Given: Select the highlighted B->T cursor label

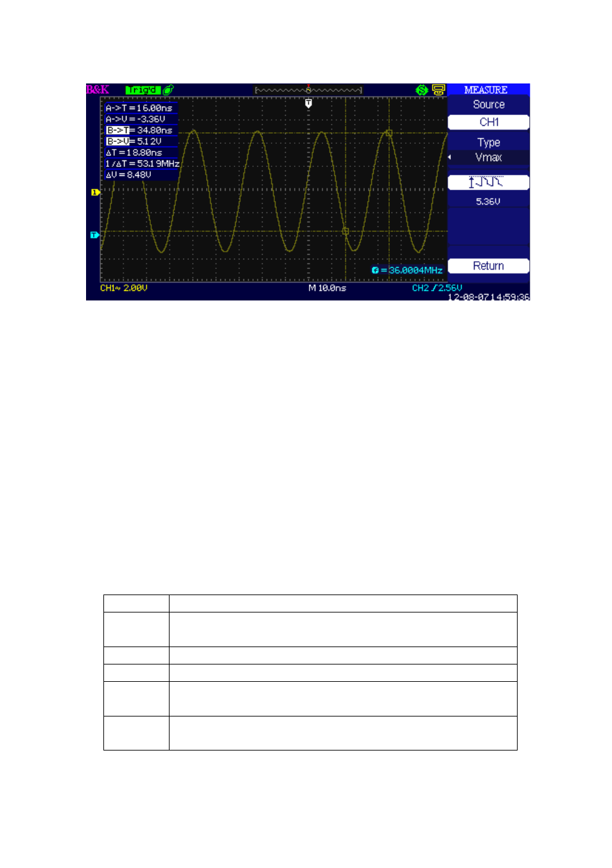Looking at the screenshot, I should coord(118,130).
